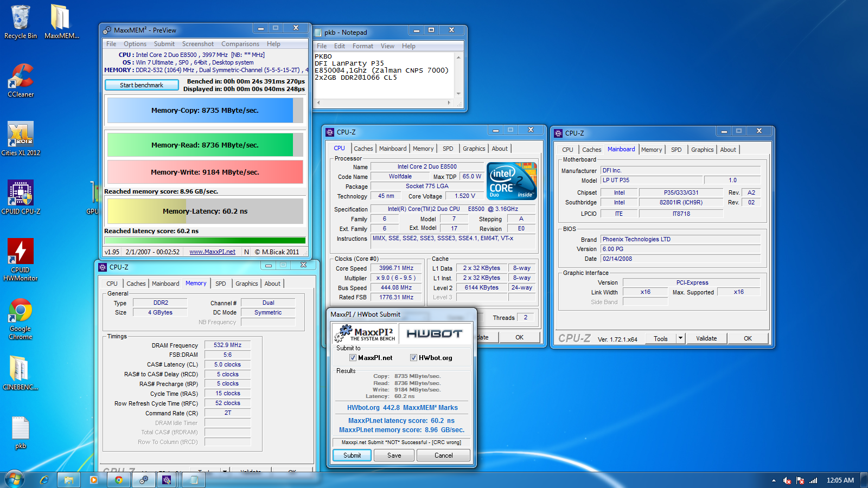Open the Recycle Bin desktop icon
The image size is (868, 488).
21,22
